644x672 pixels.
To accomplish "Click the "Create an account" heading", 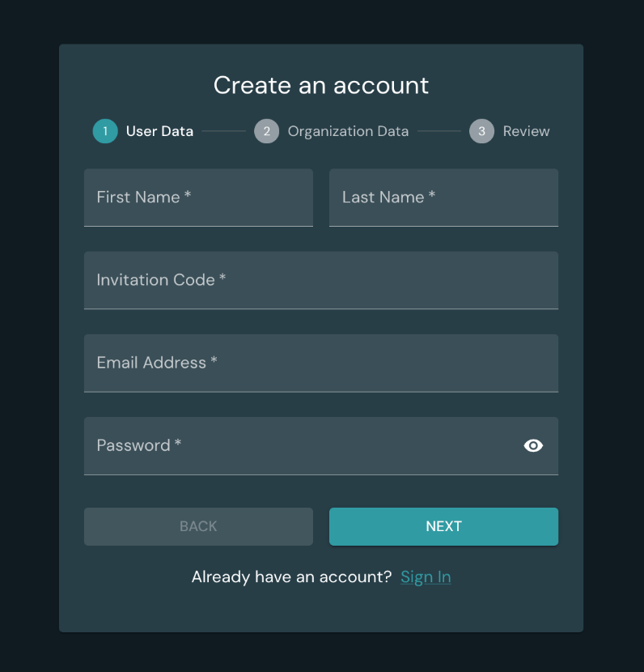I will (x=321, y=85).
